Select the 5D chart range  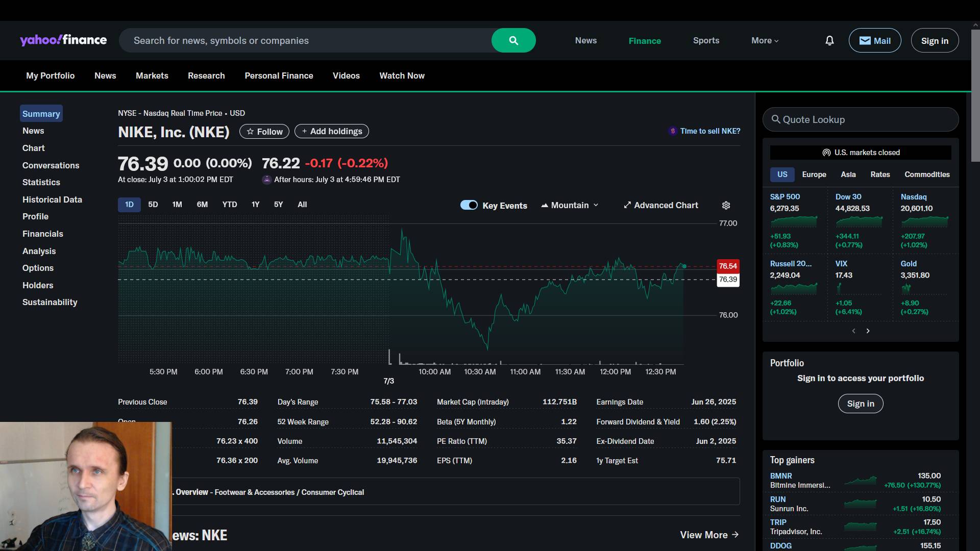[x=153, y=205]
